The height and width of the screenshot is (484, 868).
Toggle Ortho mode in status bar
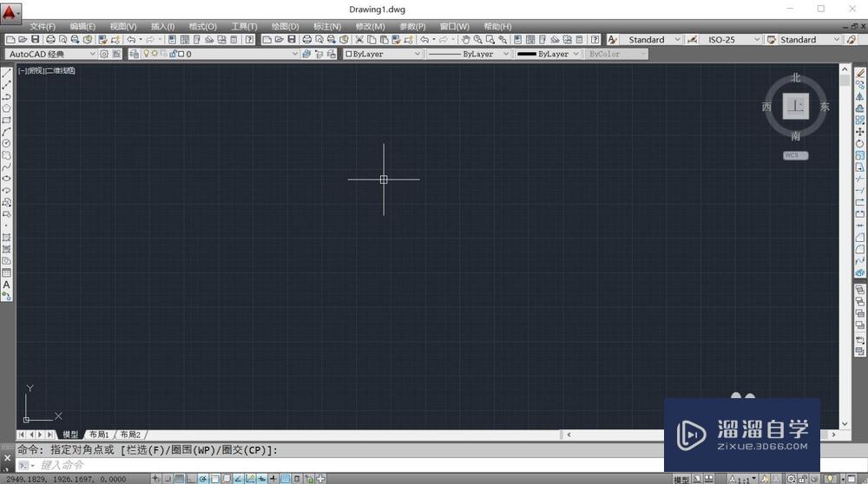[191, 479]
